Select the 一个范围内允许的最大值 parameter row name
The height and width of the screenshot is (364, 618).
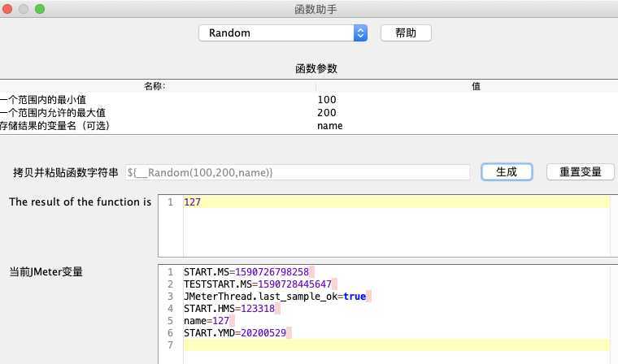tap(53, 113)
